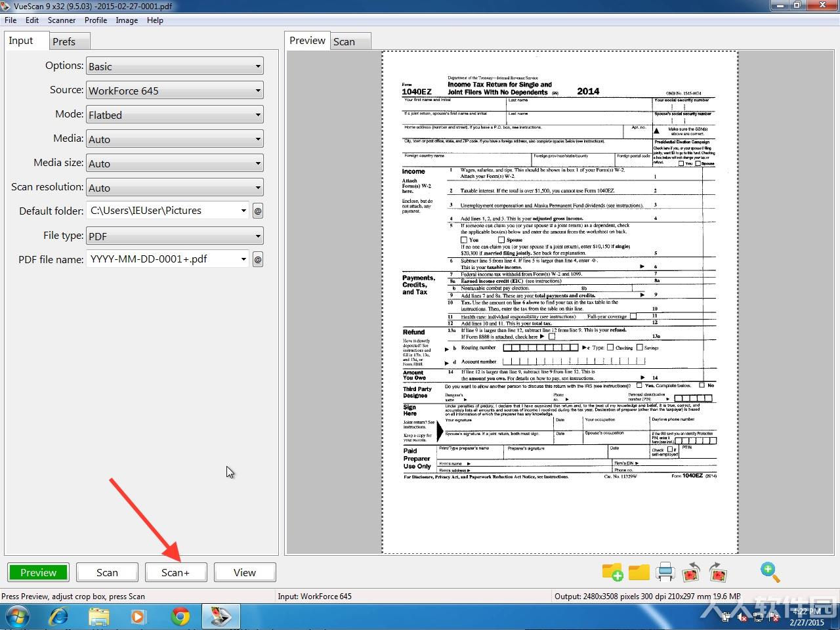
Task: Open the File type dropdown showing PDF
Action: (x=175, y=236)
